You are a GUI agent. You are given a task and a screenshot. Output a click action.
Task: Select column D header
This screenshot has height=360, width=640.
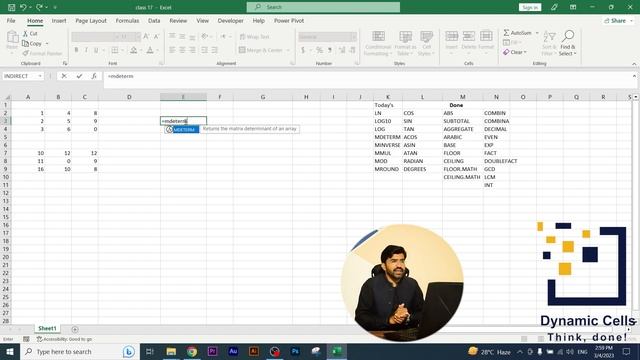click(x=129, y=97)
